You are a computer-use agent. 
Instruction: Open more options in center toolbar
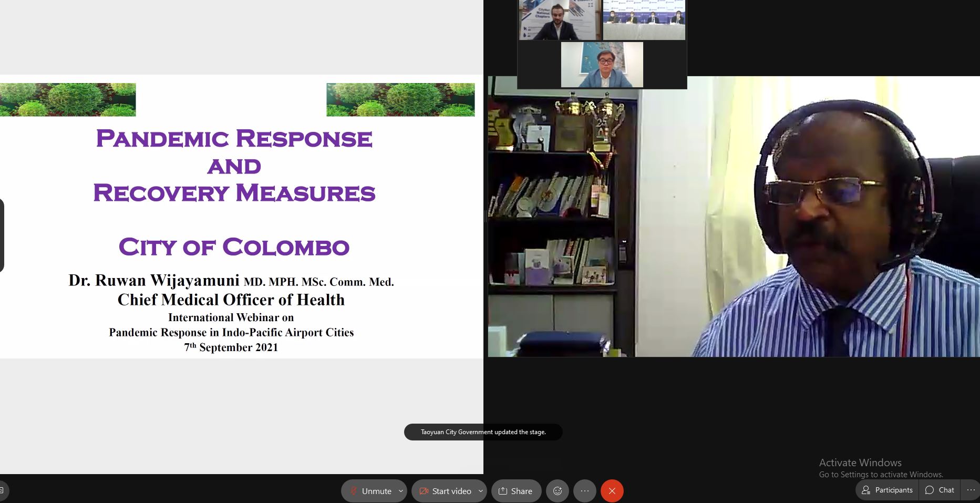[585, 491]
